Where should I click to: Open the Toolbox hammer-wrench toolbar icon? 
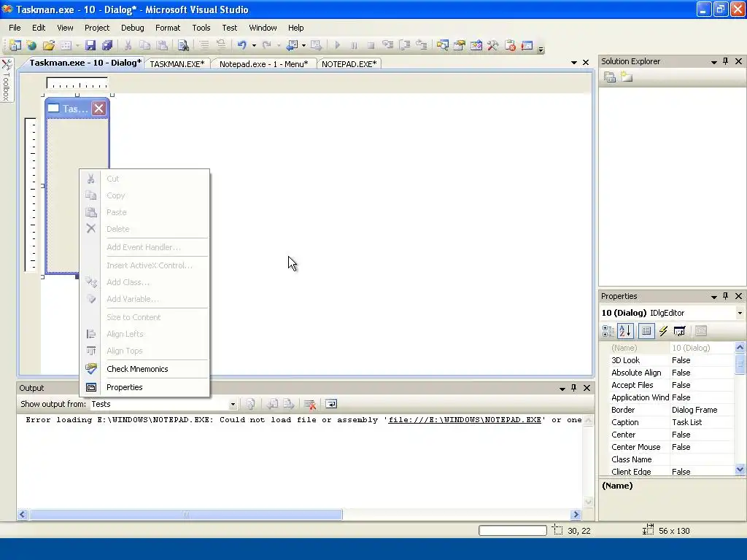click(492, 45)
